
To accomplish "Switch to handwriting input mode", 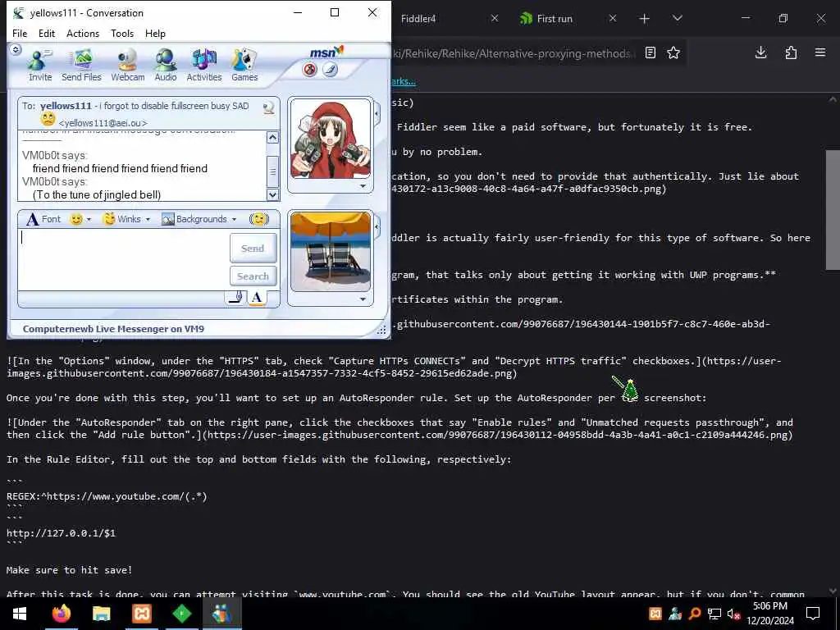I will coord(235,298).
